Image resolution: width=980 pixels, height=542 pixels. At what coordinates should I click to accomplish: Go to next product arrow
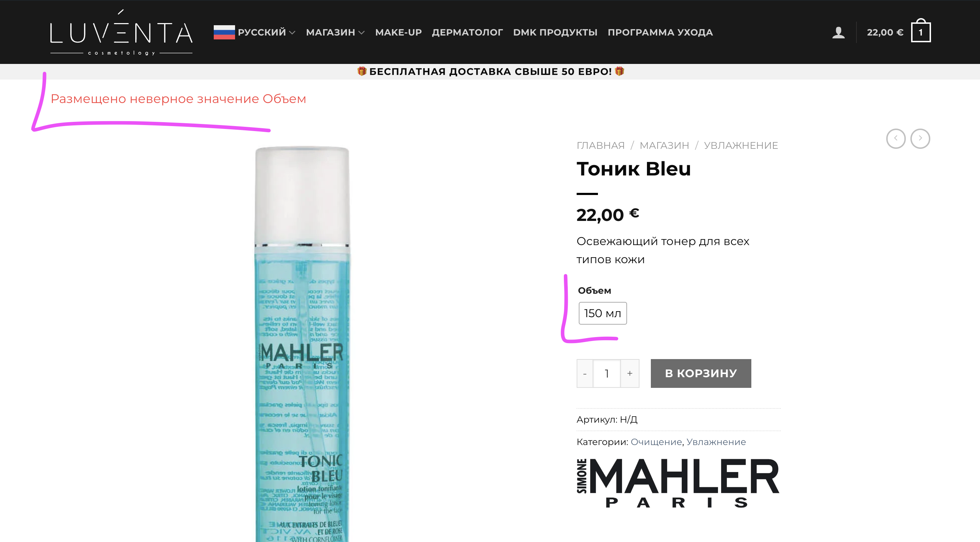pos(920,139)
